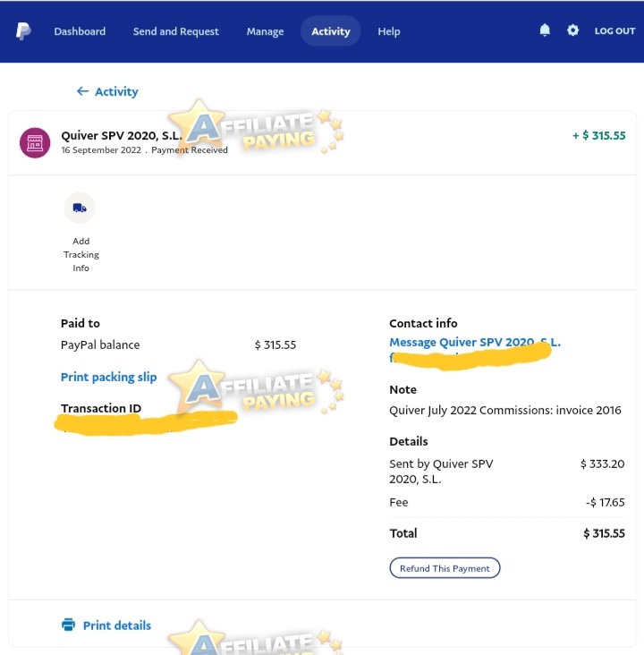Click the Quiver SPV merchant store icon
The height and width of the screenshot is (655, 644).
(35, 143)
